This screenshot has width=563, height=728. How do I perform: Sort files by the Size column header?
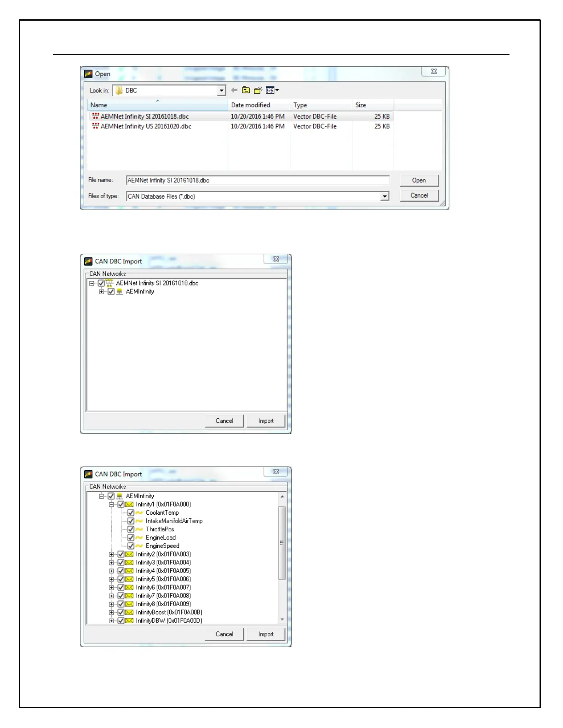tap(373, 105)
